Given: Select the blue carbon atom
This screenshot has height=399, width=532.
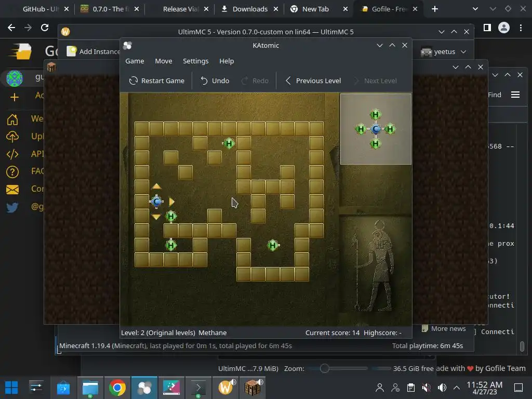Looking at the screenshot, I should [156, 202].
